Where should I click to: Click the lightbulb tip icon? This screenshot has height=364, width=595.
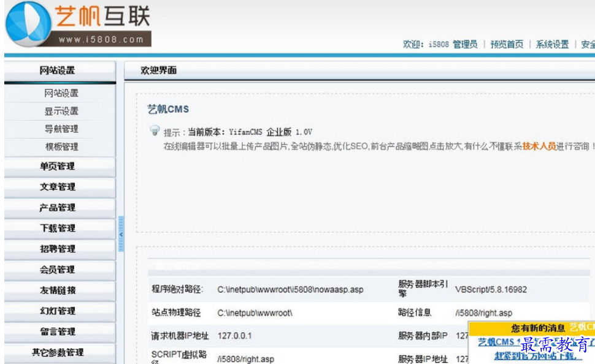155,131
